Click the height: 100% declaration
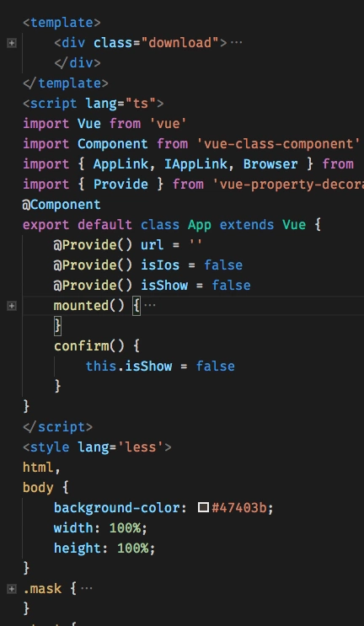The width and height of the screenshot is (364, 626). tap(104, 548)
